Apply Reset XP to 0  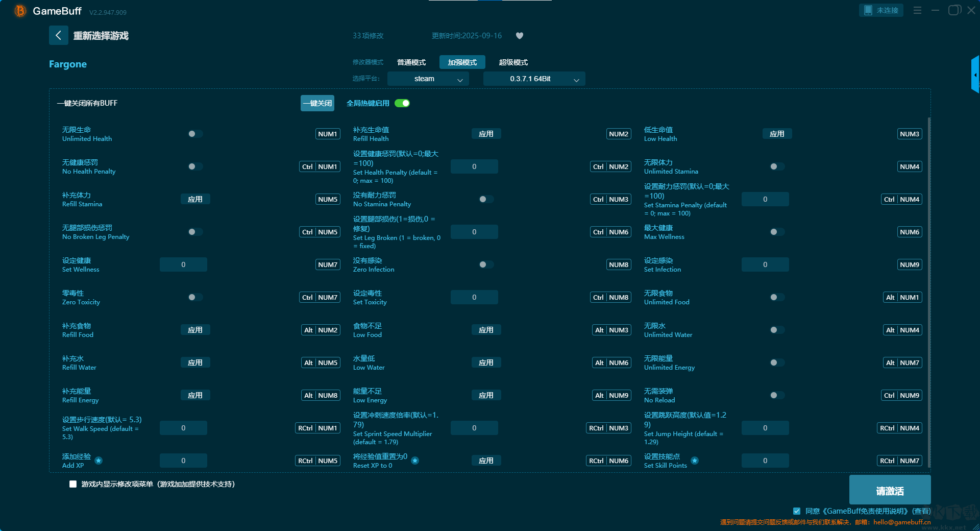[x=486, y=461]
